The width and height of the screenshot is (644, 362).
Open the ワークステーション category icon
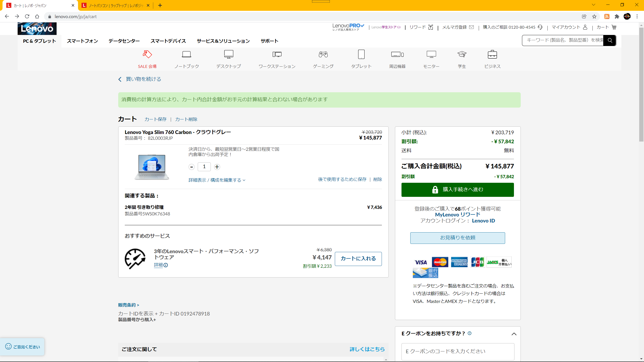(277, 54)
